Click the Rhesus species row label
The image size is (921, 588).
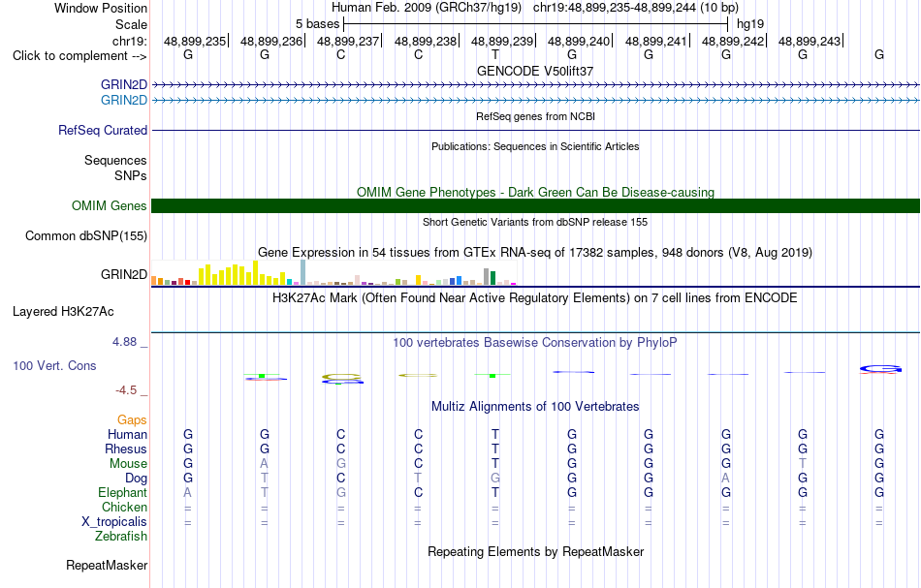(126, 449)
